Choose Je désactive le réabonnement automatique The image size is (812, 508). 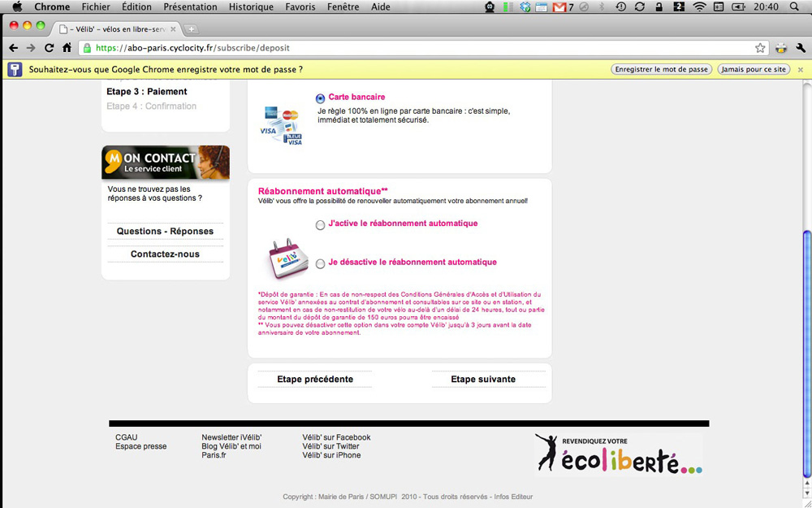(320, 264)
